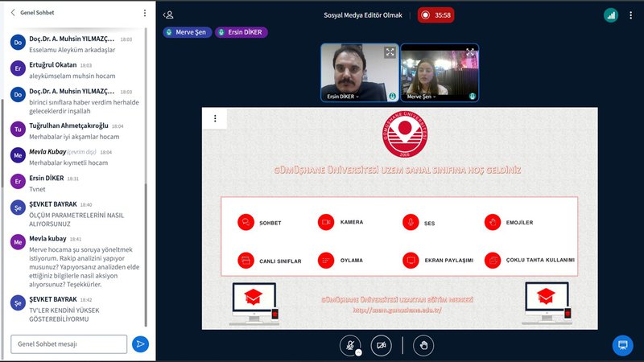644x362 pixels.
Task: Open main options menu at top right
Action: coord(631,14)
